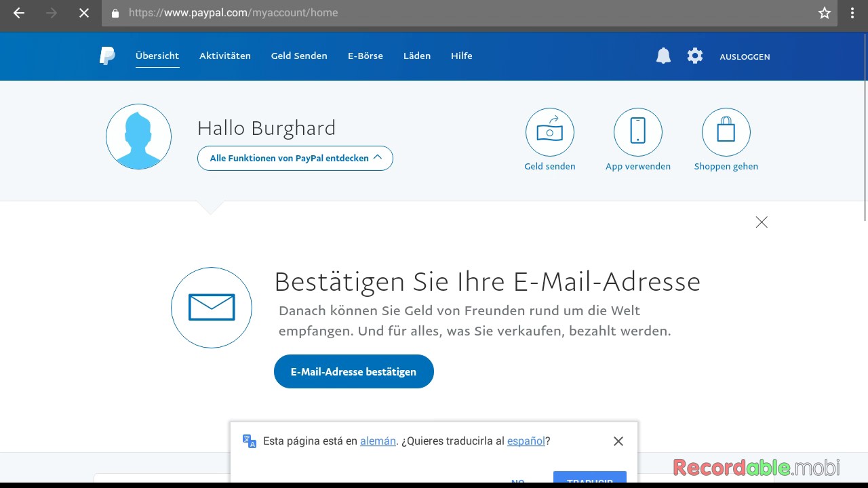
Task: Click the Shoppen gehen bag icon
Action: pyautogui.click(x=726, y=132)
